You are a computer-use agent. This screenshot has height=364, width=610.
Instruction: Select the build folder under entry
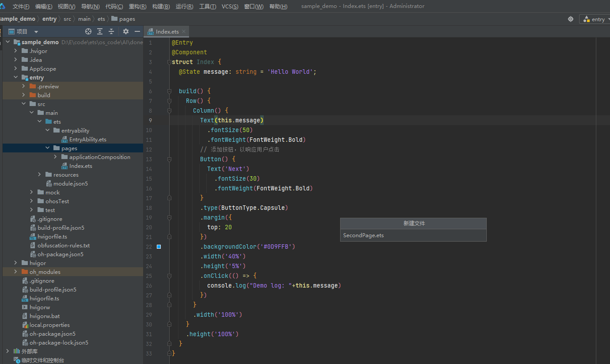[44, 95]
